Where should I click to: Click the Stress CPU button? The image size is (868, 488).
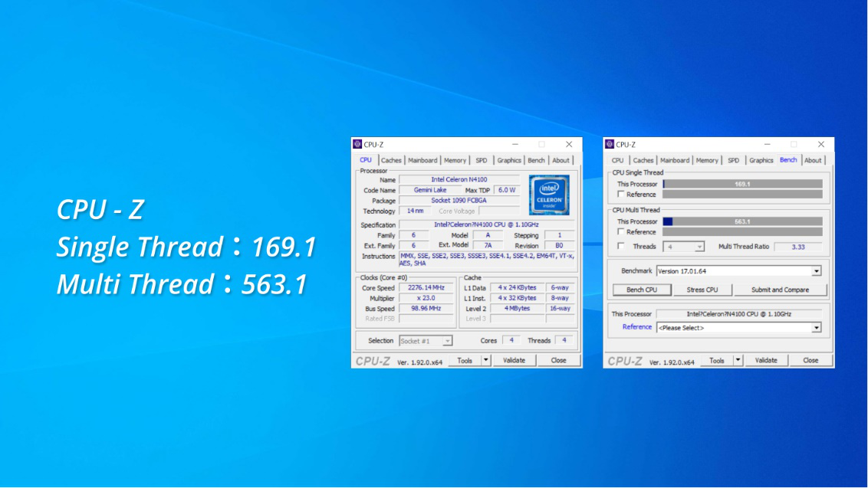pyautogui.click(x=702, y=290)
